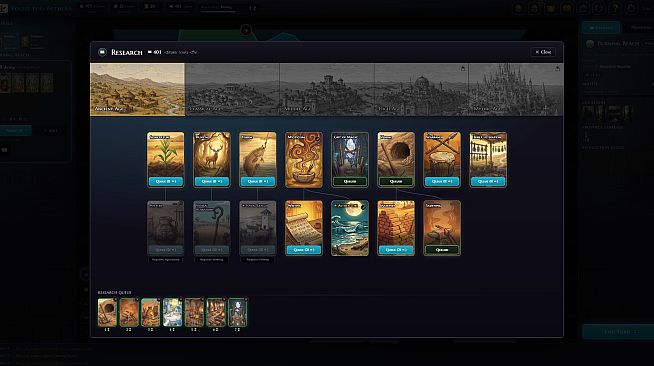Remove first item from research queue

[116, 299]
